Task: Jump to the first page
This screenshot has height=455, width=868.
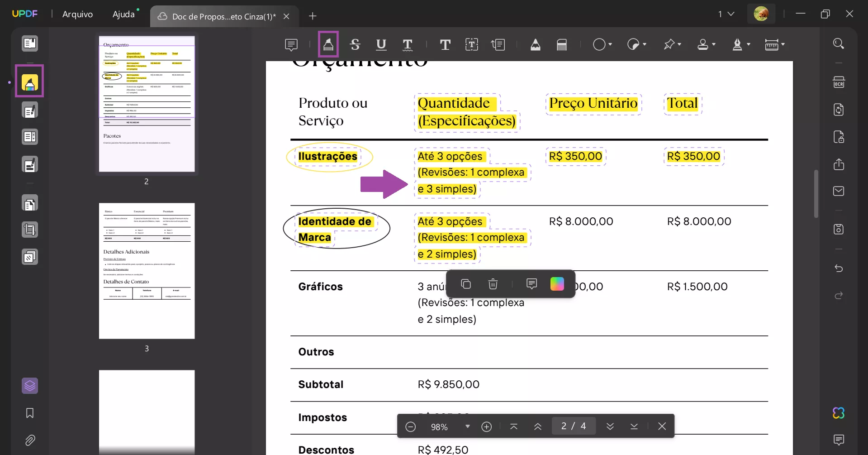Action: (514, 426)
